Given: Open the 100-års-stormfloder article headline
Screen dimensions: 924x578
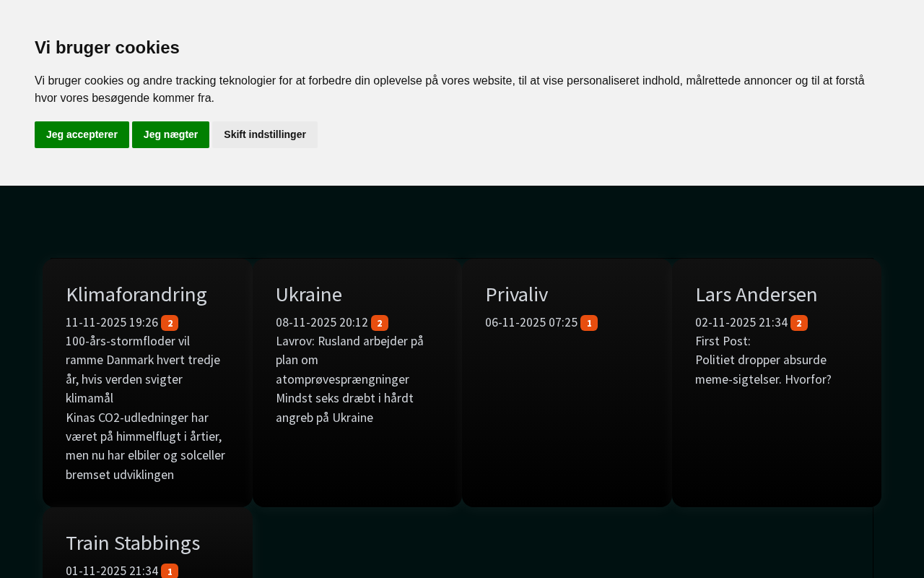Looking at the screenshot, I should pyautogui.click(x=143, y=369).
